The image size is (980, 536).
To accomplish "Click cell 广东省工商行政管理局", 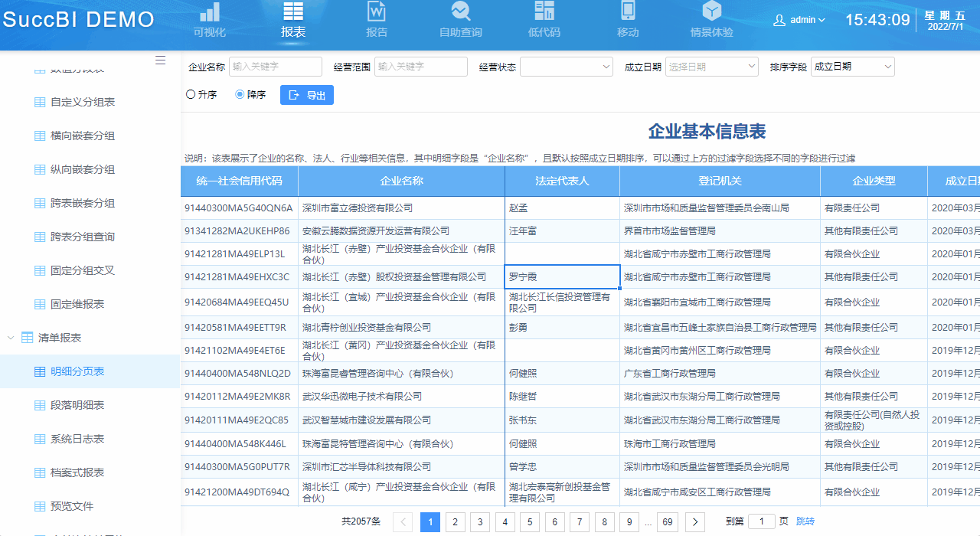I will 720,373.
